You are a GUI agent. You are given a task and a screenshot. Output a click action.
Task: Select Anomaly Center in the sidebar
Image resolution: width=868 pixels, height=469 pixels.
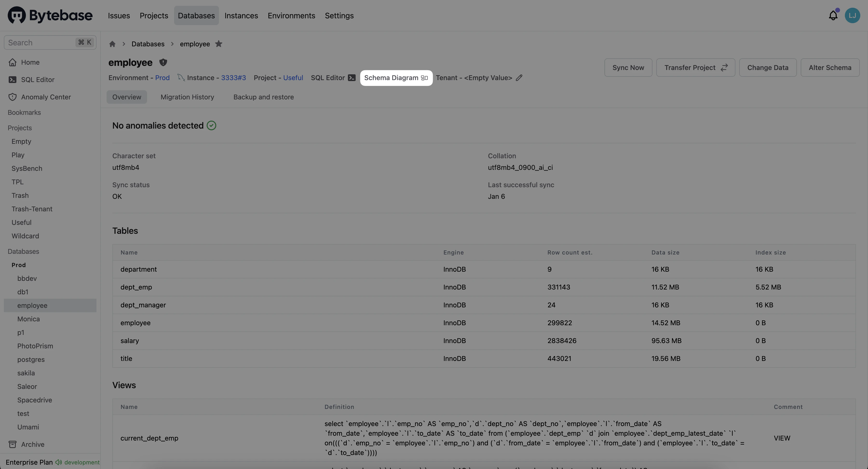(x=46, y=97)
